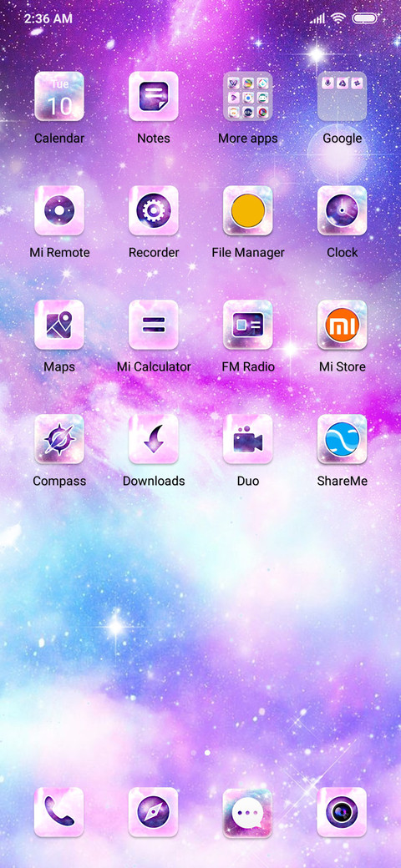The width and height of the screenshot is (401, 868).
Task: Tap the "FM Radio" label
Action: click(x=247, y=366)
